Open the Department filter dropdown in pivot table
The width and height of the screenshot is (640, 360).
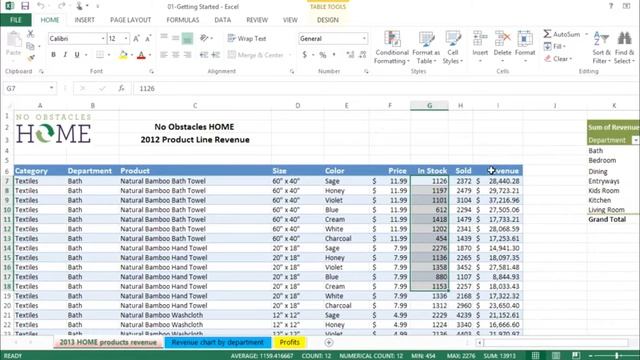pos(635,140)
